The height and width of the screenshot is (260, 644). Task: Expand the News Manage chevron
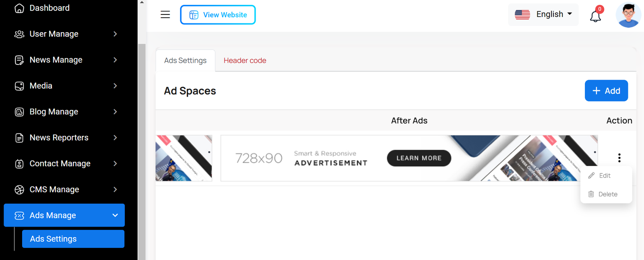pos(115,60)
